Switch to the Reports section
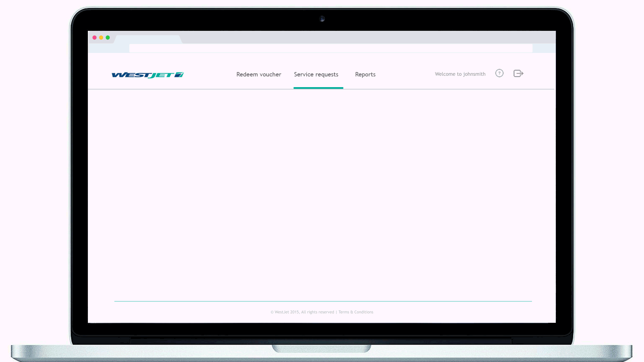Image resolution: width=644 pixels, height=362 pixels. click(365, 74)
